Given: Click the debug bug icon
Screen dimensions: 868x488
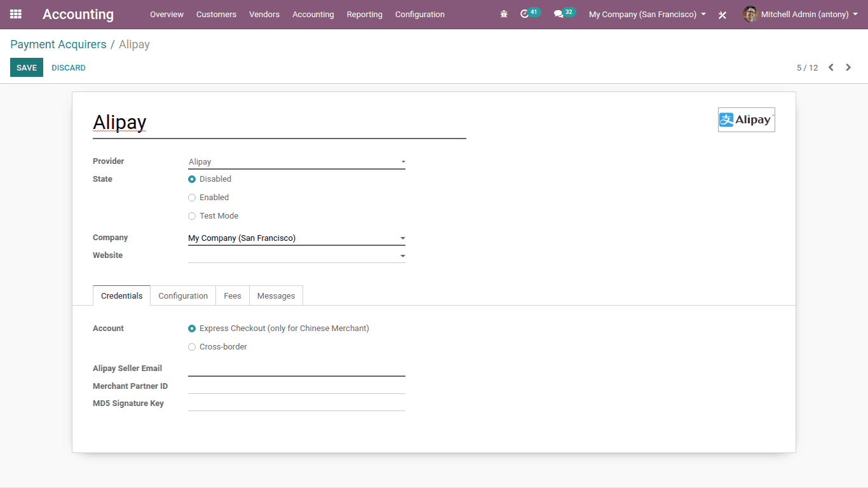Looking at the screenshot, I should 504,14.
